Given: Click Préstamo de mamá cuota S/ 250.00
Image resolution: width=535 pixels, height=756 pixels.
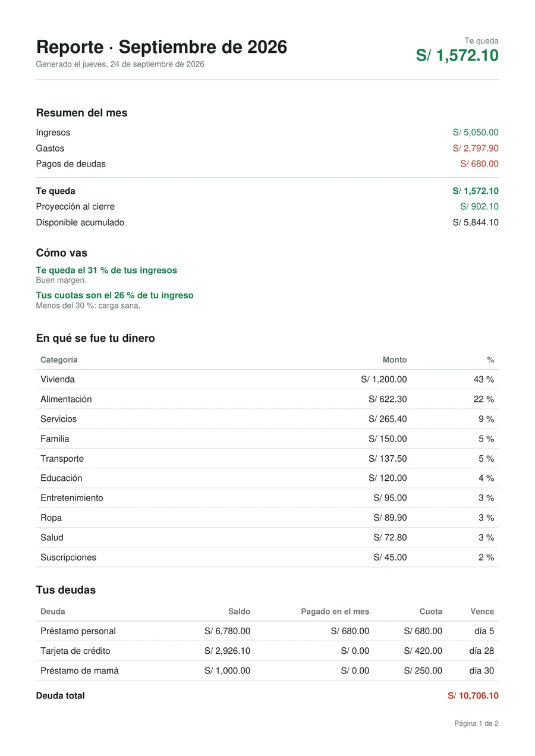Looking at the screenshot, I should click(423, 671).
